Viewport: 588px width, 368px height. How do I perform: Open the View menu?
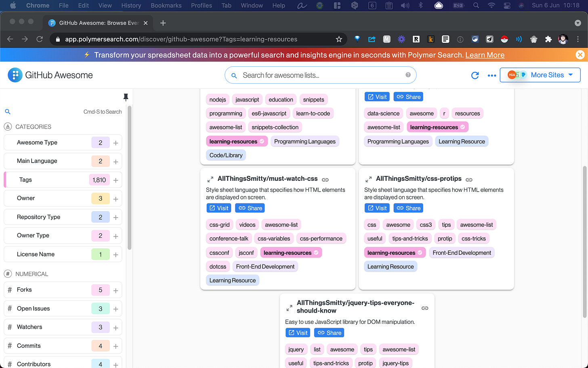coord(105,6)
